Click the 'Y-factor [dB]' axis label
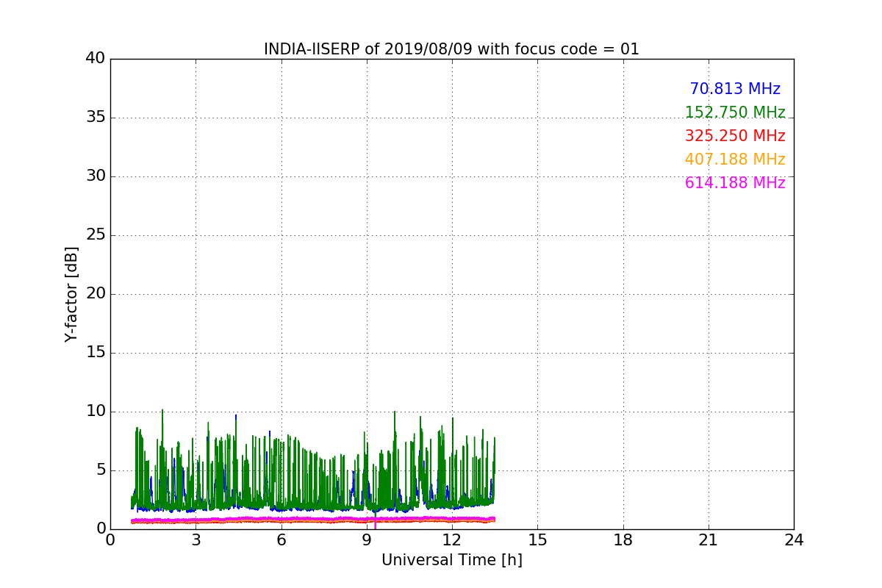882x588 pixels. click(x=71, y=294)
